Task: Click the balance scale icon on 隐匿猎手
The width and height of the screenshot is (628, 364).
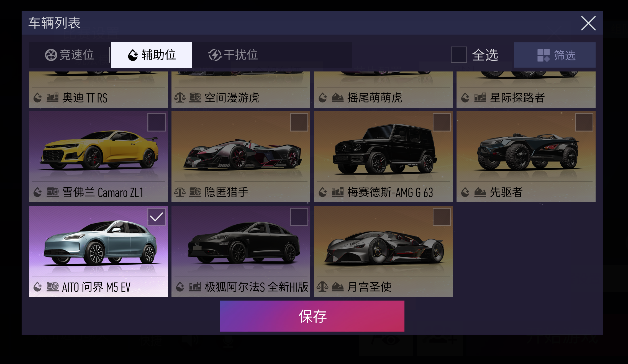Action: pos(180,192)
